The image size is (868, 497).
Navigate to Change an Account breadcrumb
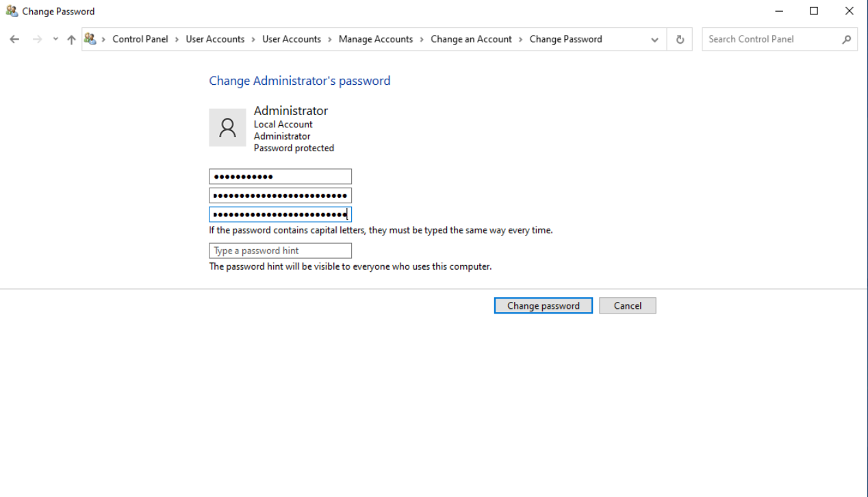pyautogui.click(x=471, y=39)
